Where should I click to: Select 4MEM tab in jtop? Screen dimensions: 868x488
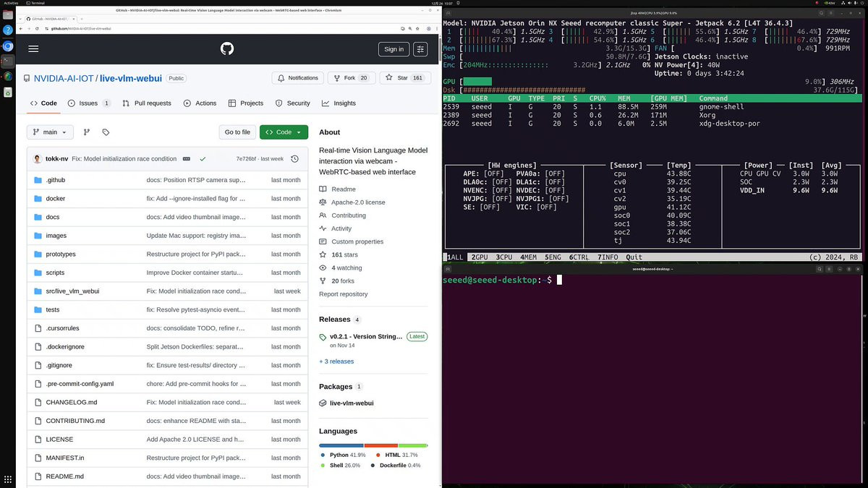pyautogui.click(x=529, y=257)
